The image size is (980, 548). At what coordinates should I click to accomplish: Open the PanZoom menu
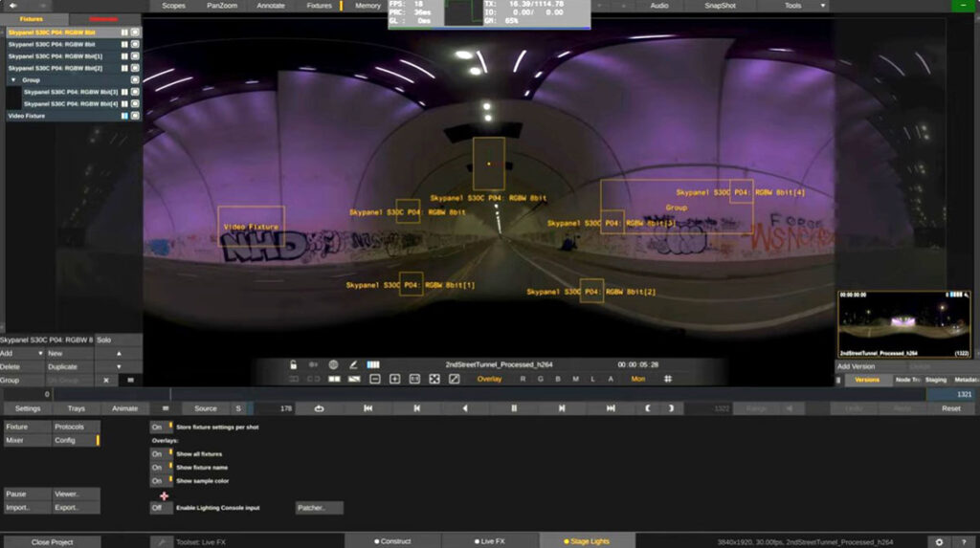(x=222, y=6)
